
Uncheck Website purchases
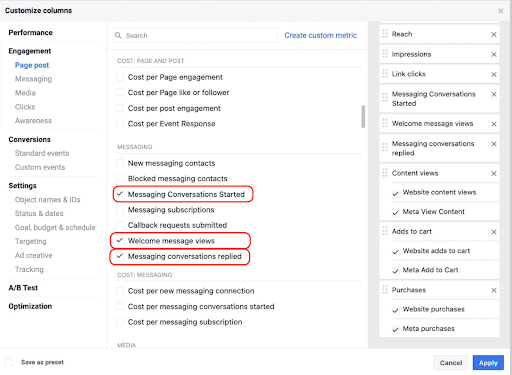[x=396, y=310]
